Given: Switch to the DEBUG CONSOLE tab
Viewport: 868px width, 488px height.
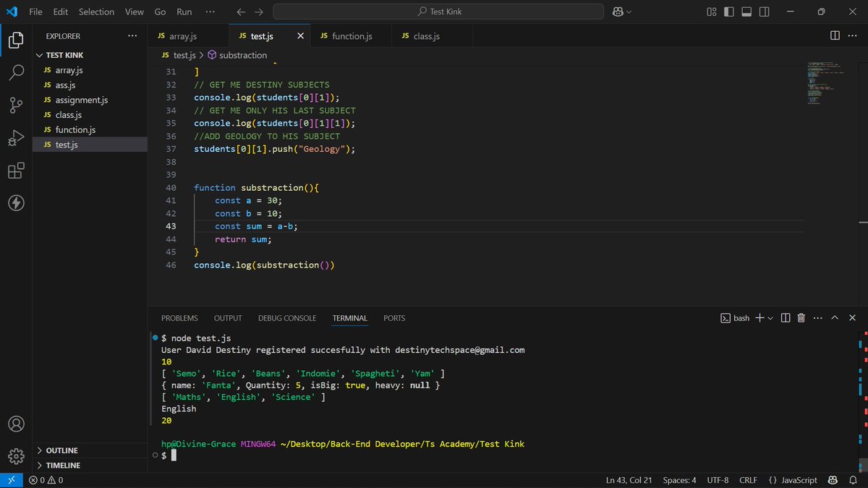Looking at the screenshot, I should tap(287, 318).
